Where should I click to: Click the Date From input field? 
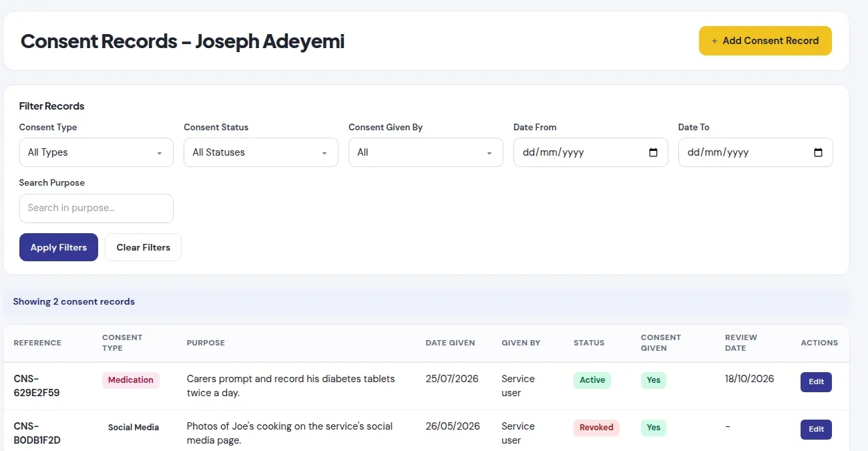click(x=590, y=152)
